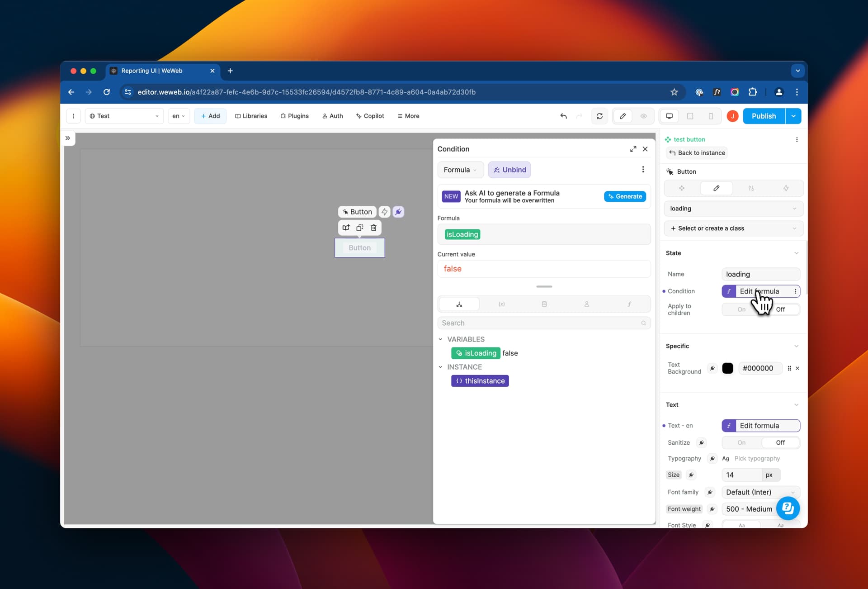Open the Libraries menu
Viewport: 868px width, 589px height.
point(251,116)
